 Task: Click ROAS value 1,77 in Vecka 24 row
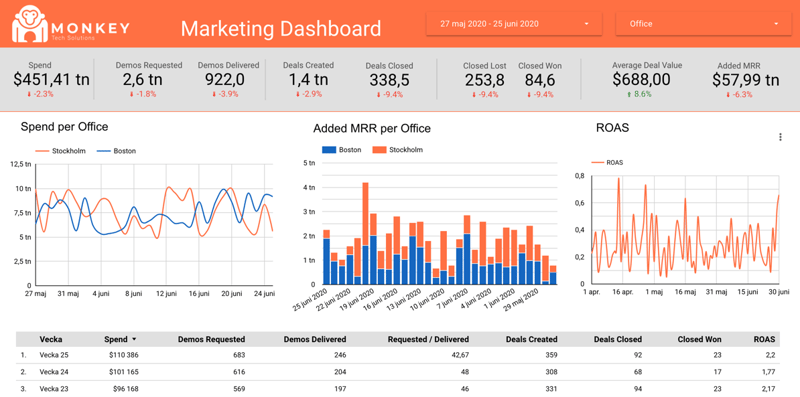click(768, 371)
